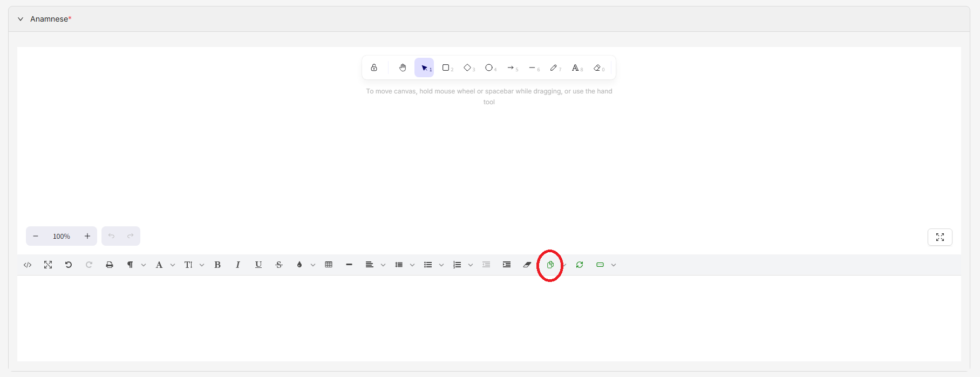Toggle bold formatting

[217, 265]
